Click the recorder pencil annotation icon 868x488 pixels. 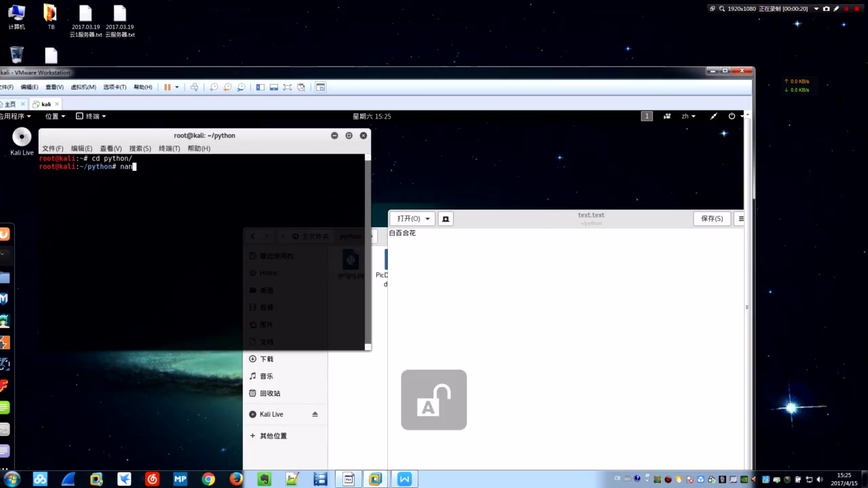tap(836, 9)
